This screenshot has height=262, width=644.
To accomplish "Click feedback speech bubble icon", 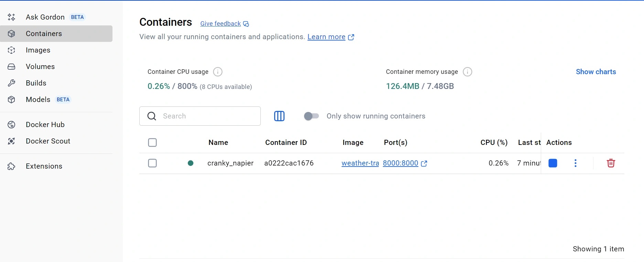I will (x=246, y=24).
